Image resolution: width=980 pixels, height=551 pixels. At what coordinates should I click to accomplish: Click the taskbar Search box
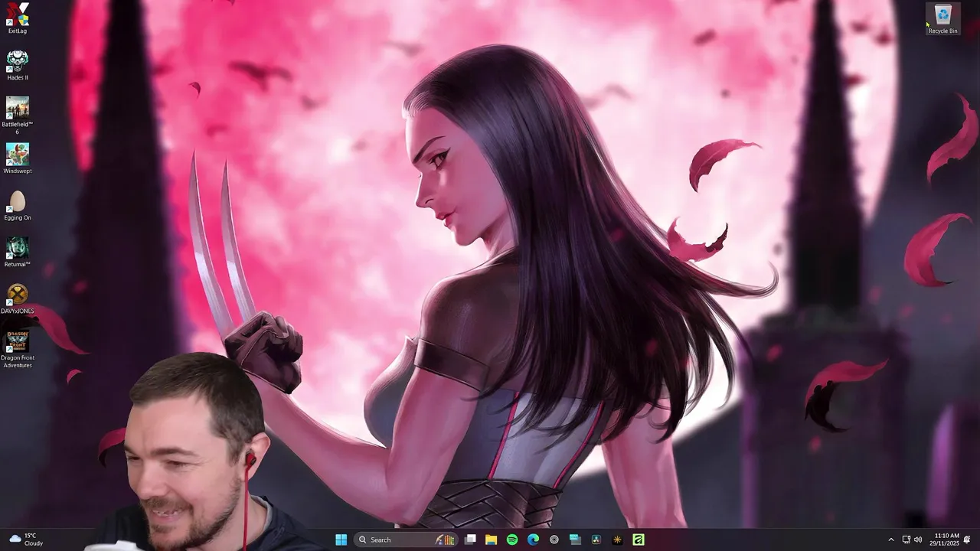pyautogui.click(x=406, y=540)
